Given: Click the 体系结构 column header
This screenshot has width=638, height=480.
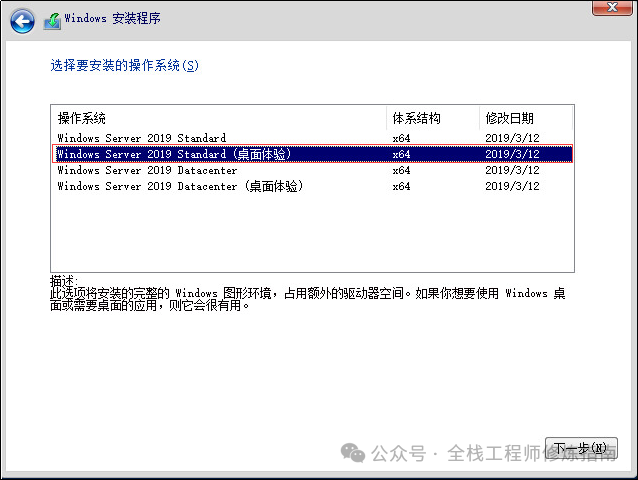Looking at the screenshot, I should (x=433, y=118).
